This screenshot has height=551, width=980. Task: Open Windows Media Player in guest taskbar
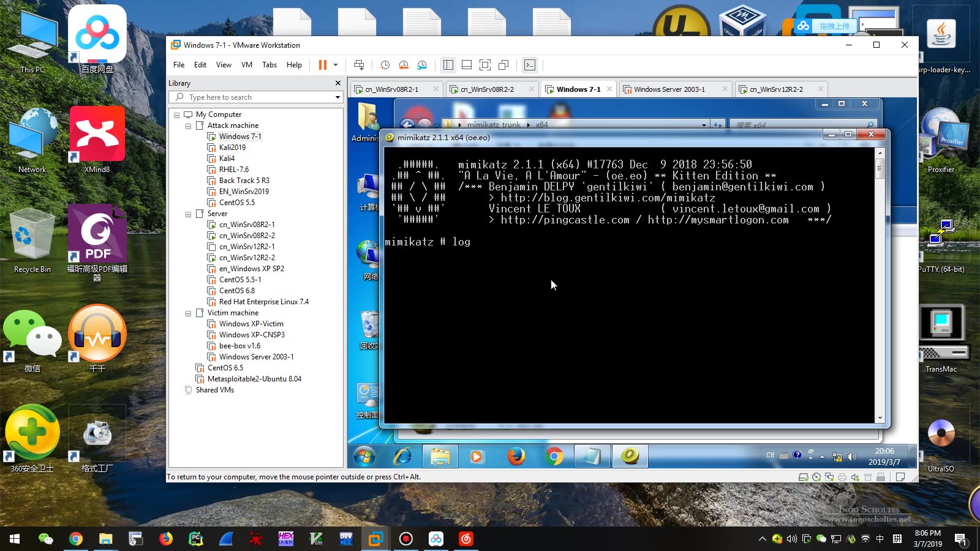[477, 456]
